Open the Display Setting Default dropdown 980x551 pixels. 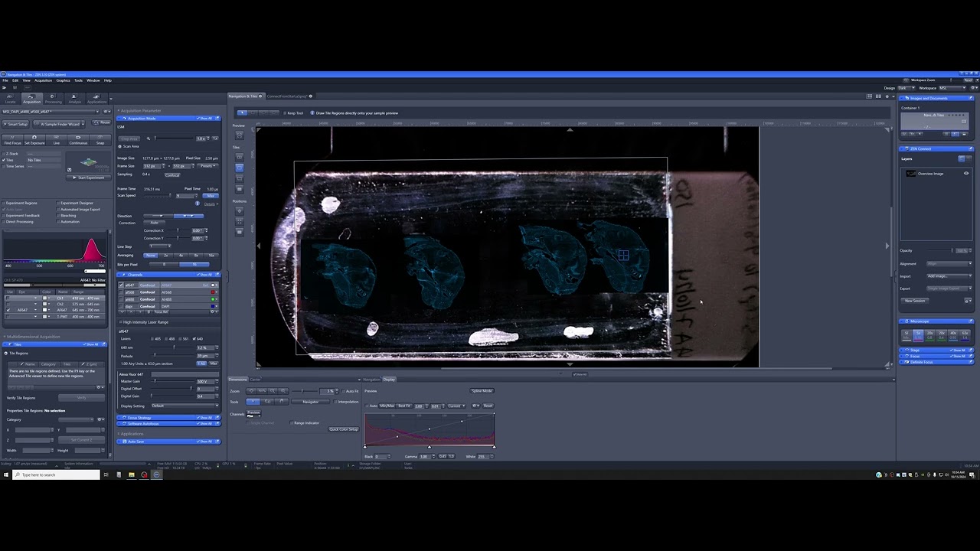point(185,406)
